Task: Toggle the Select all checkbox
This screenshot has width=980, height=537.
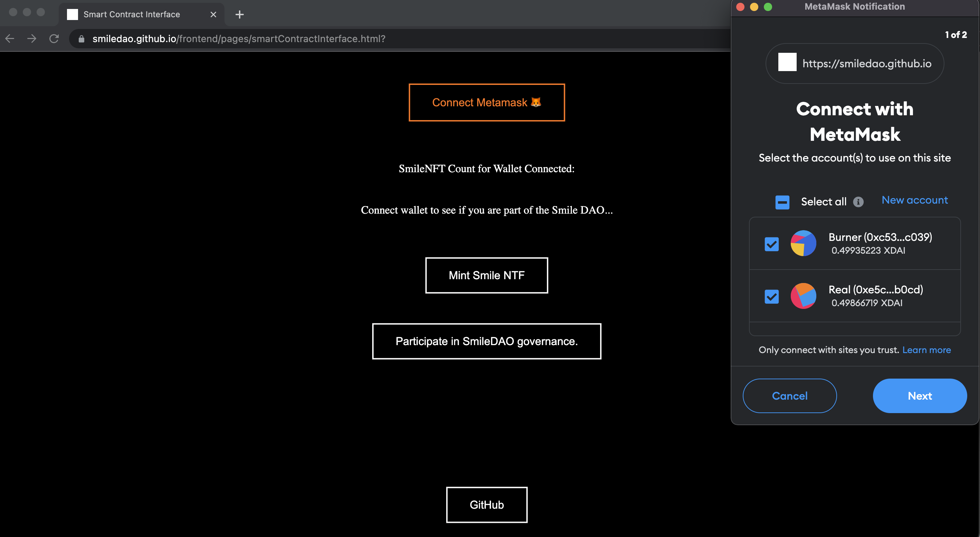Action: pyautogui.click(x=782, y=202)
